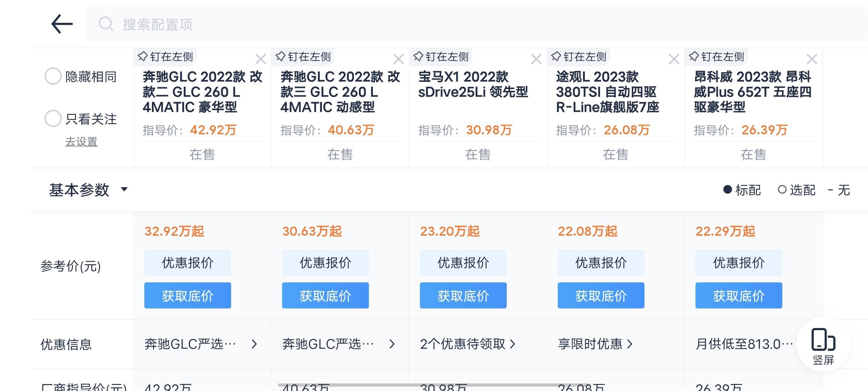The image size is (868, 391).
Task: Remove 途观L column with X
Action: (674, 59)
